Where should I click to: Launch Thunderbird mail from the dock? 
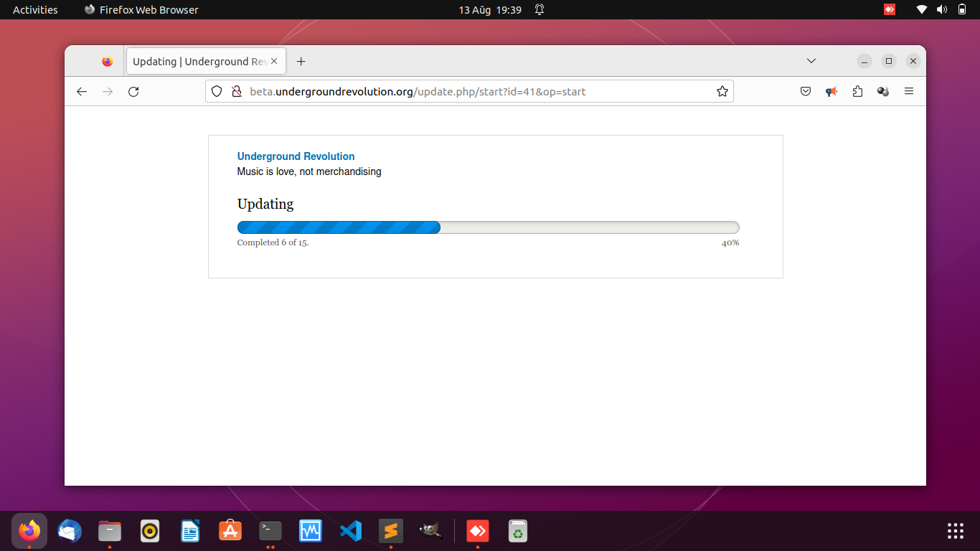coord(70,531)
